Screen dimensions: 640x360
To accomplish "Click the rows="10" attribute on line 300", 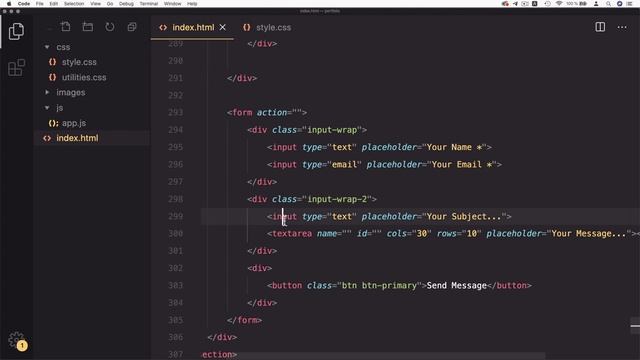I will tap(459, 233).
